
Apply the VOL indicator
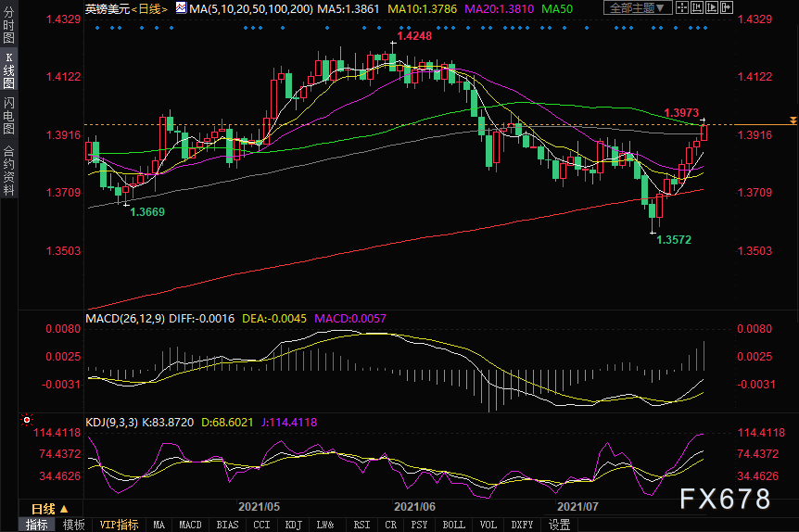coord(488,525)
